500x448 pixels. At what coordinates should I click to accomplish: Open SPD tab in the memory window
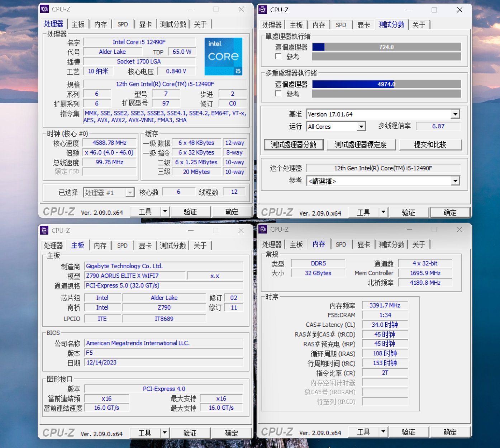tap(341, 245)
